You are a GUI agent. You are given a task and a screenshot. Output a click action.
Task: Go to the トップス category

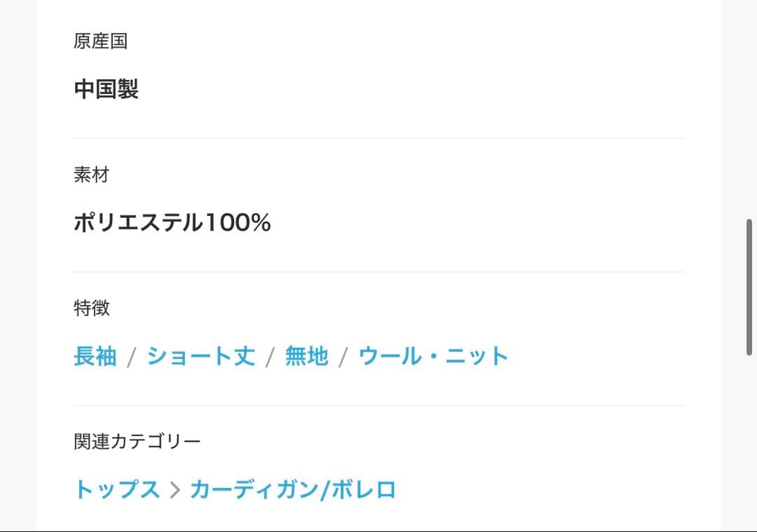117,489
